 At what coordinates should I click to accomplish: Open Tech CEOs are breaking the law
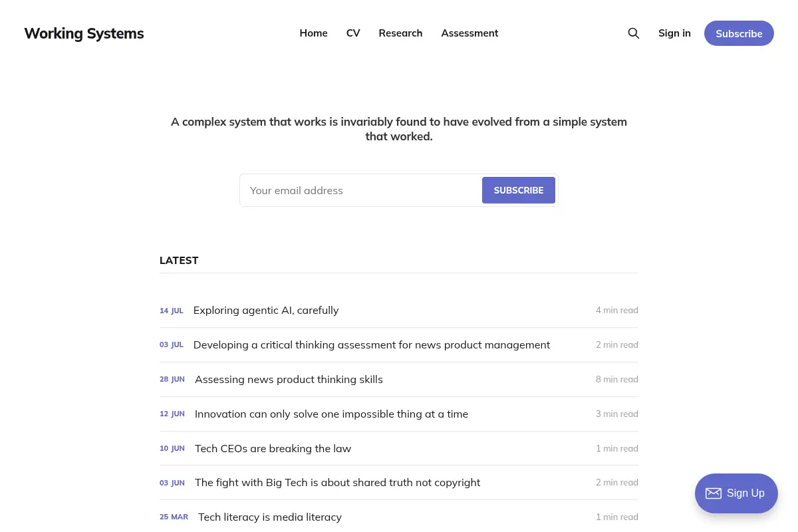[x=273, y=448]
